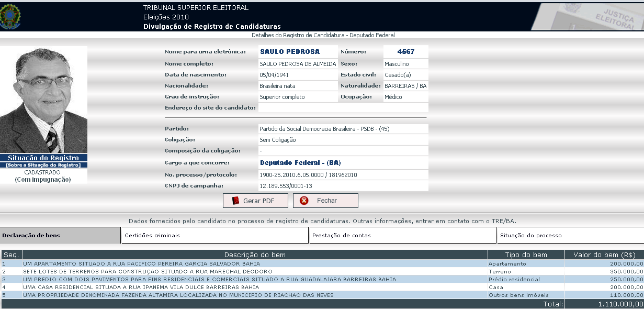Click the Tipo do bem column header
Image resolution: width=644 pixels, height=309 pixels.
[x=525, y=255]
